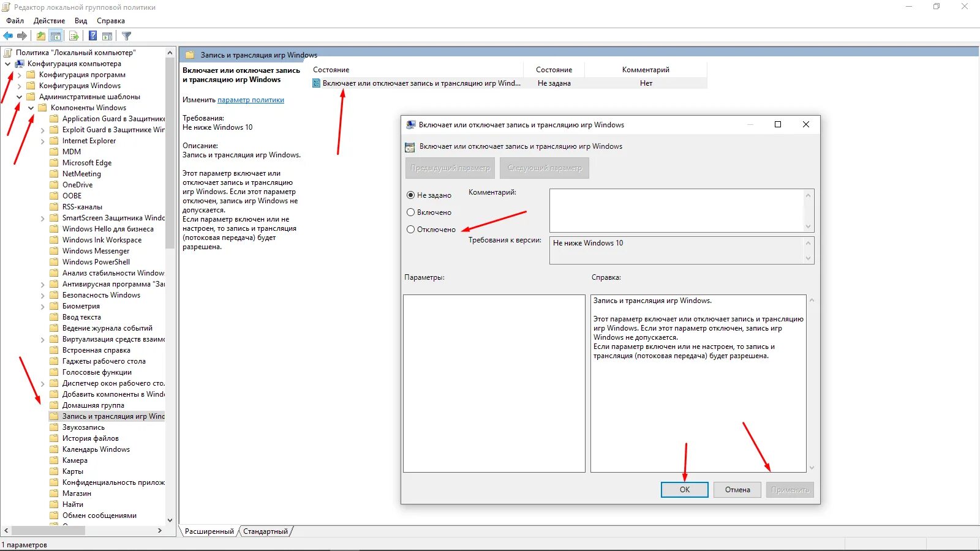Click the Применить button
This screenshot has height=551, width=980.
[790, 490]
